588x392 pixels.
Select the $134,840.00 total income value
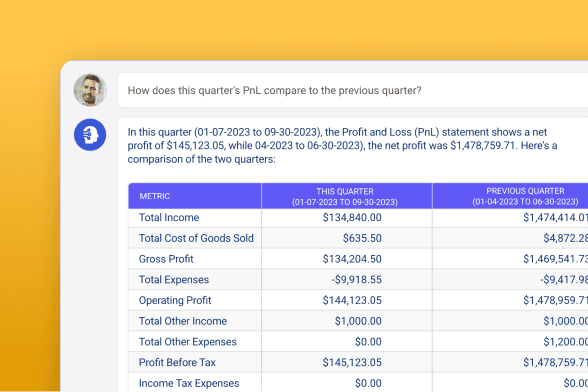pos(352,218)
